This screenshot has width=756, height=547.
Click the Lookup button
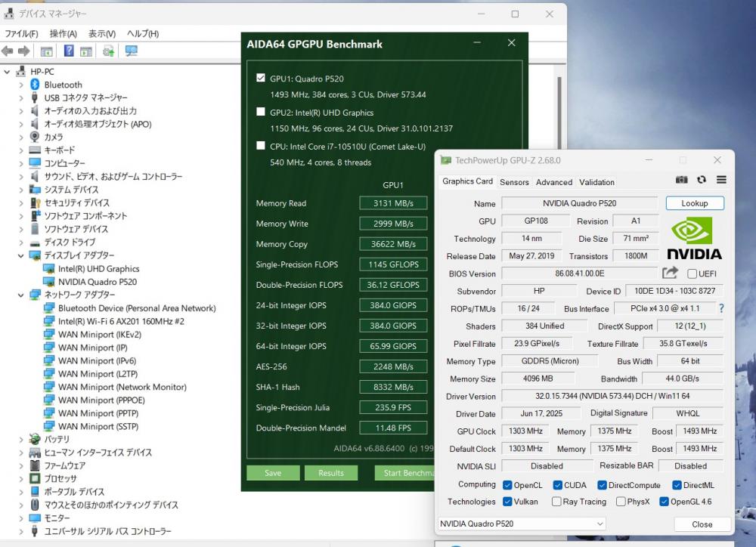694,203
